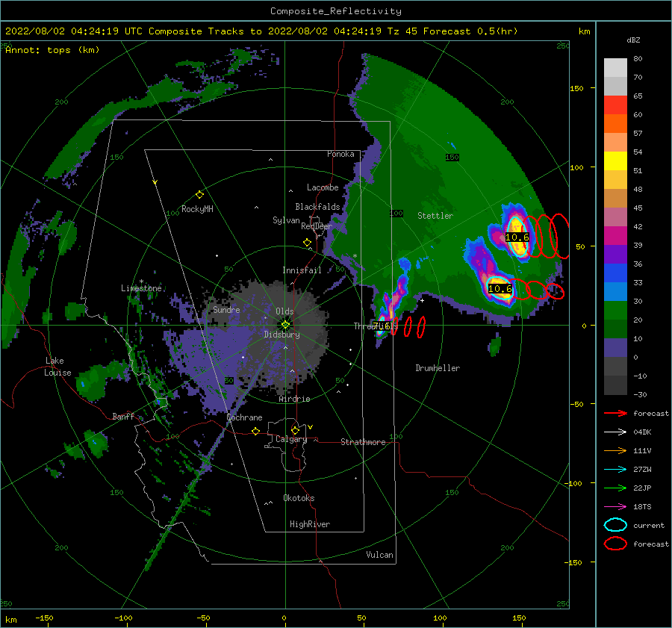Click the green 22JP arrow icon
Image resolution: width=672 pixels, height=628 pixels.
[x=615, y=488]
